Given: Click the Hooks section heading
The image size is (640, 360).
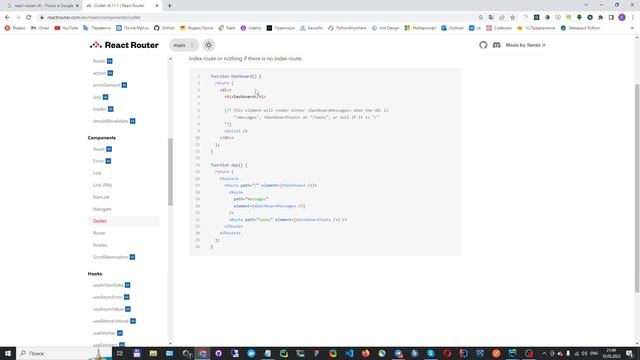Looking at the screenshot, I should (x=95, y=274).
